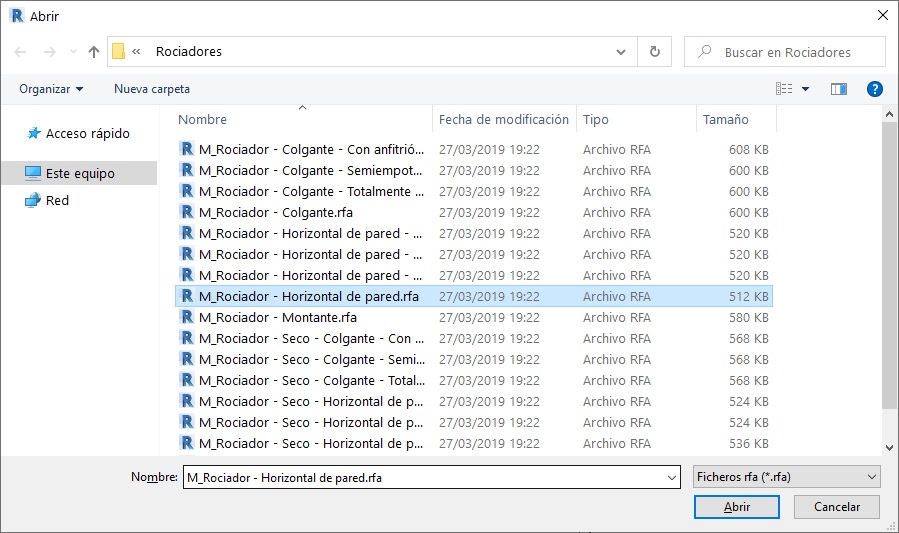Click the Buscar en Rociadores search field

coord(795,52)
